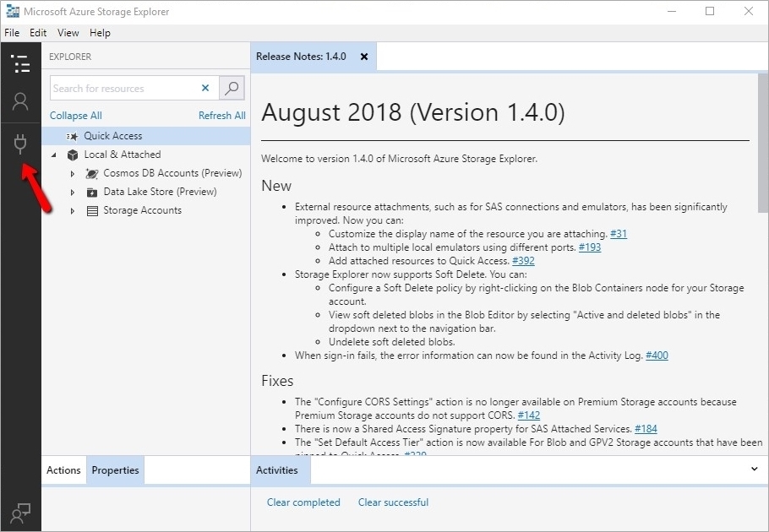Click the Collapse All link
The image size is (769, 532).
[75, 116]
